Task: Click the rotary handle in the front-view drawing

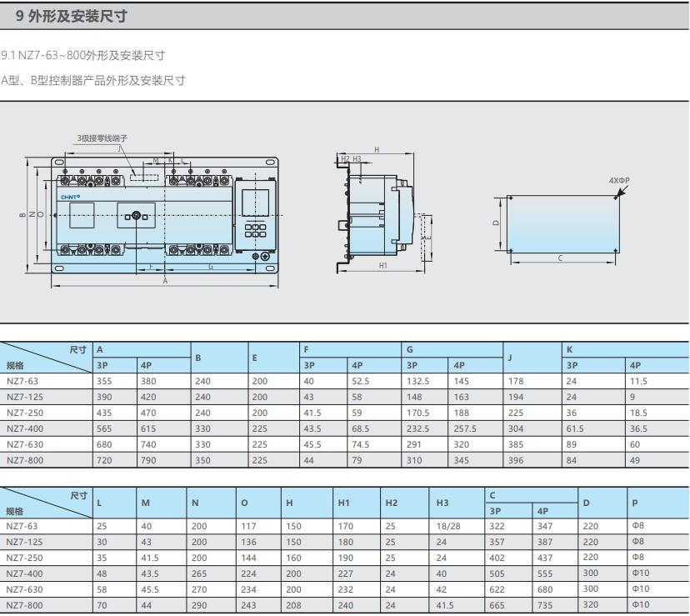Action: point(136,216)
